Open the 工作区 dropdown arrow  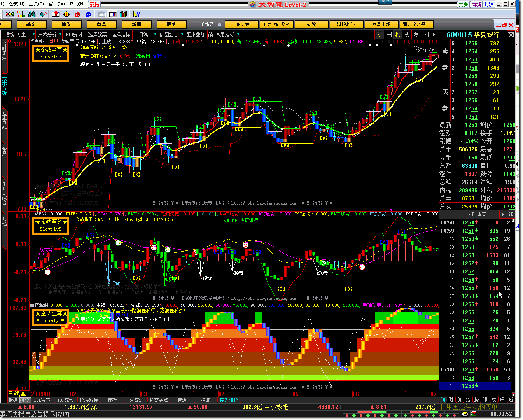pos(220,24)
